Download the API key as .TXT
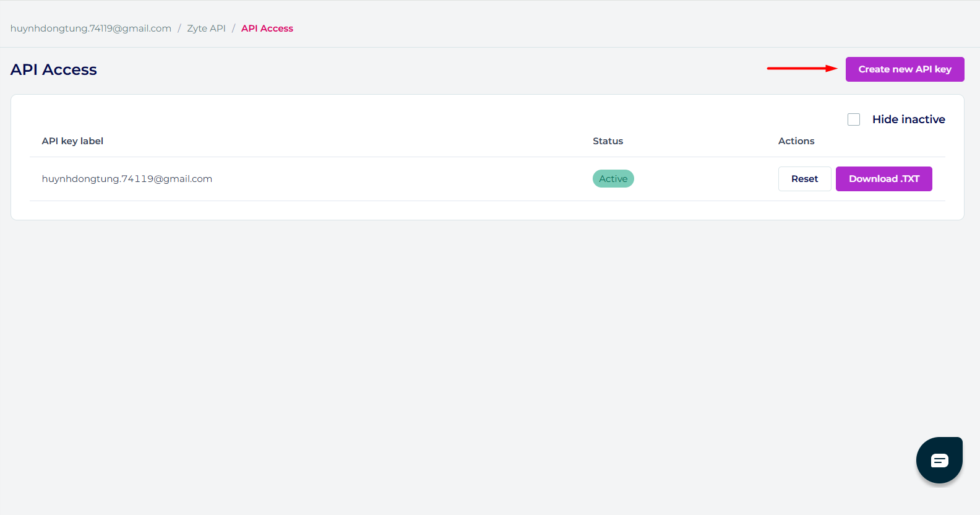 tap(883, 179)
